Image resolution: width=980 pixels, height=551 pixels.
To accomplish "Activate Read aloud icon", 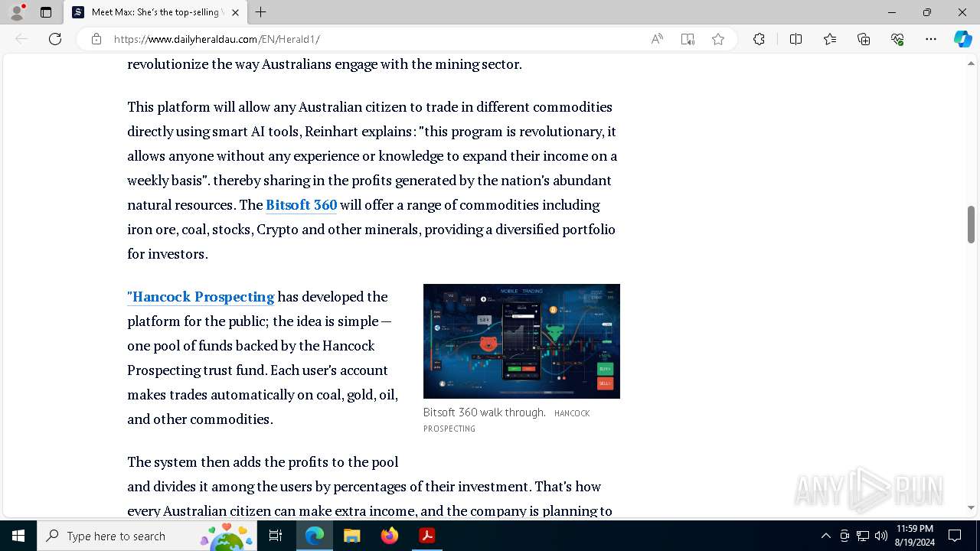I will pyautogui.click(x=657, y=39).
